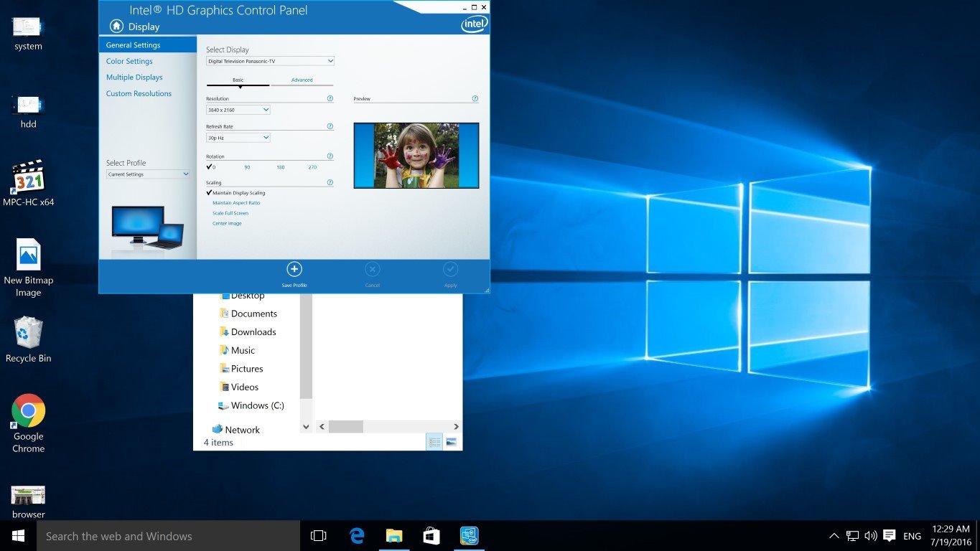Image resolution: width=980 pixels, height=551 pixels.
Task: Select Scale Full Screen option
Action: [x=230, y=213]
